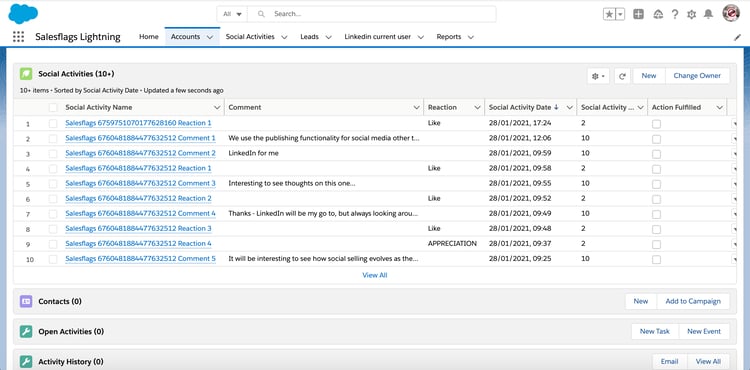This screenshot has height=370, width=750.
Task: Select the row 5 checkbox for Comment 3
Action: point(53,184)
